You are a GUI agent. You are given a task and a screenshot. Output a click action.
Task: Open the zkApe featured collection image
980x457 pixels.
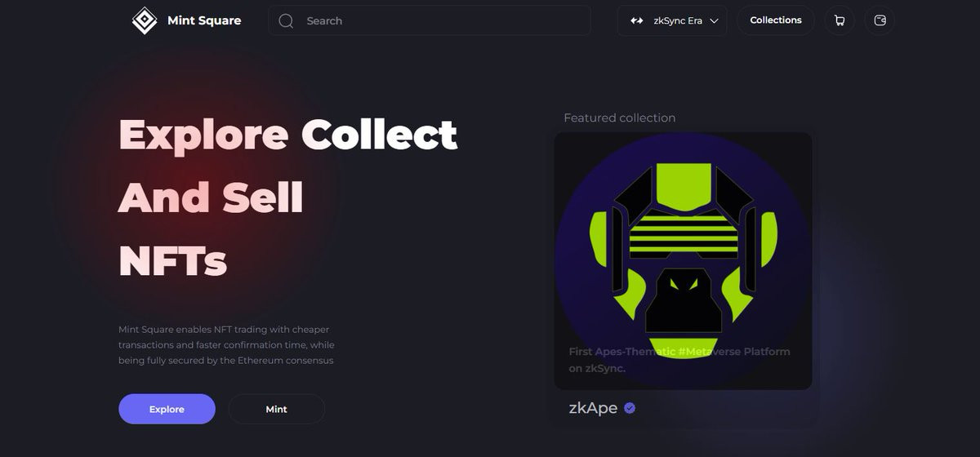coord(683,261)
